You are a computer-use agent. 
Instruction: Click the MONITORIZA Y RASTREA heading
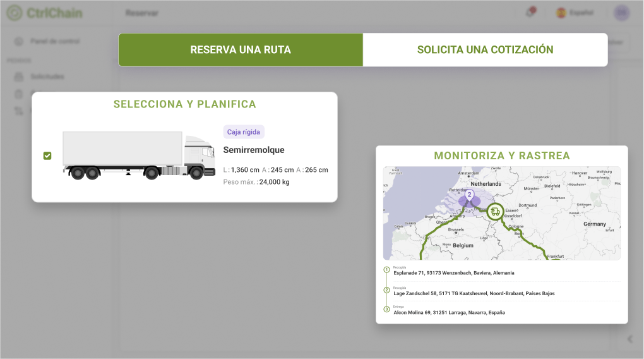coord(502,156)
